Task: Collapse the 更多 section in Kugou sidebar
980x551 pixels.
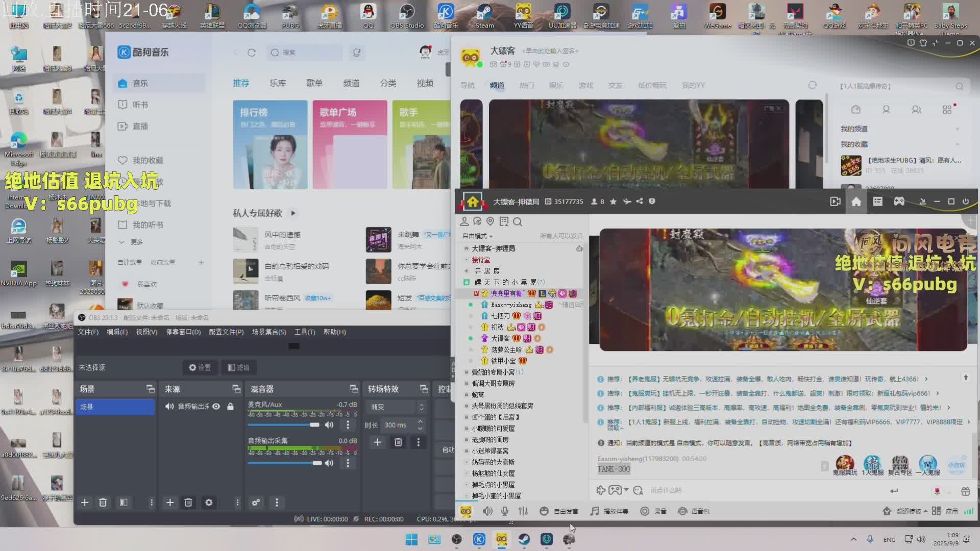Action: click(131, 242)
